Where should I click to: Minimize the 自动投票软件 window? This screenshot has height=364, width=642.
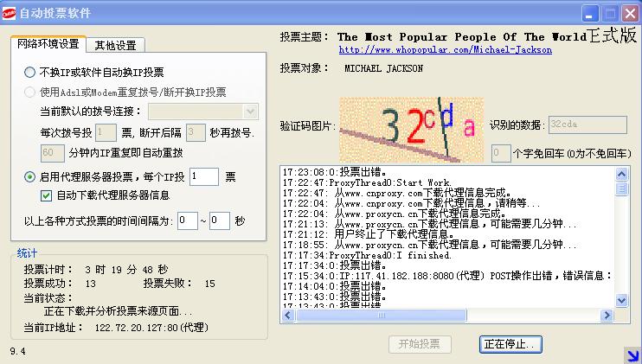(x=589, y=14)
